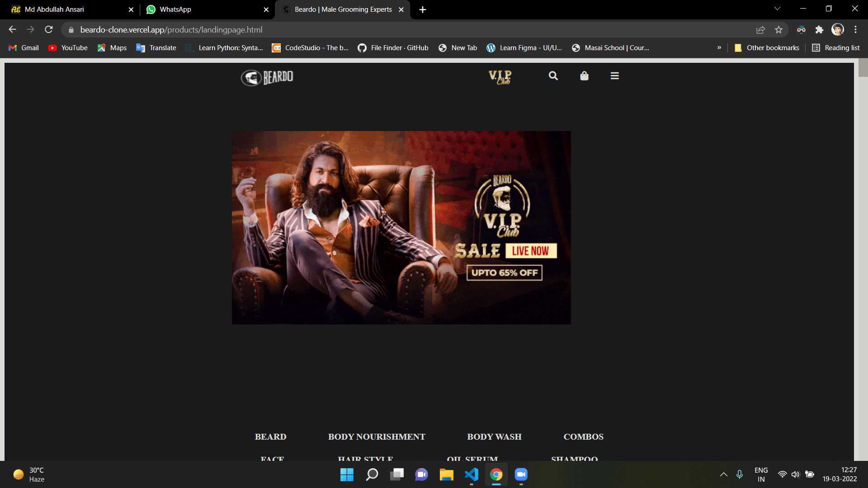Viewport: 868px width, 488px height.
Task: Open Gmail bookmark
Action: [x=24, y=48]
